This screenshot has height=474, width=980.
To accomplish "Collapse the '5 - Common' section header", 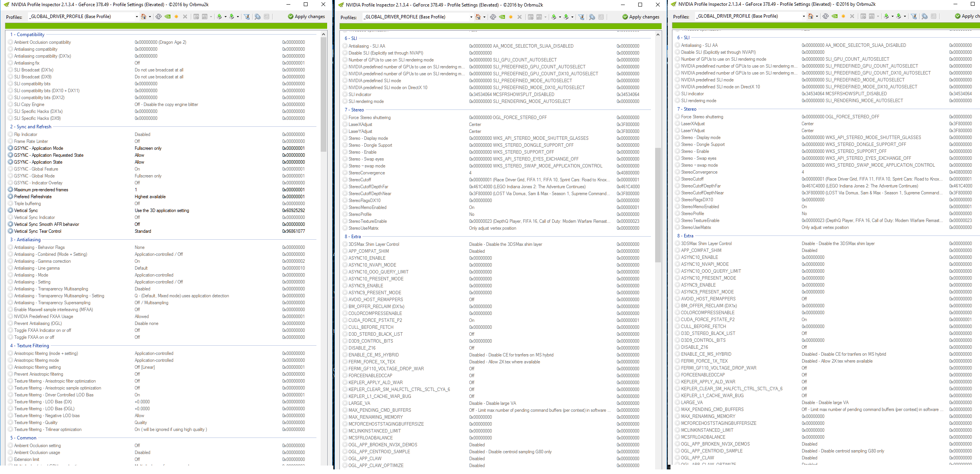I will pyautogui.click(x=23, y=438).
